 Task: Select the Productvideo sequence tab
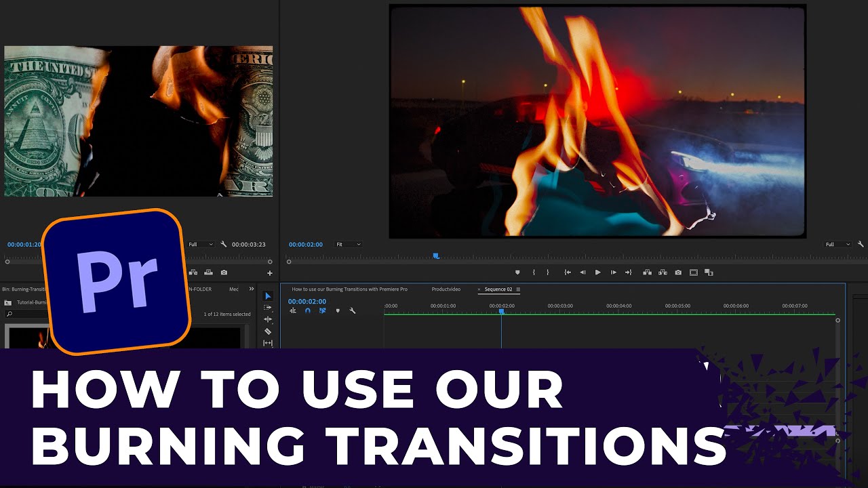[446, 289]
